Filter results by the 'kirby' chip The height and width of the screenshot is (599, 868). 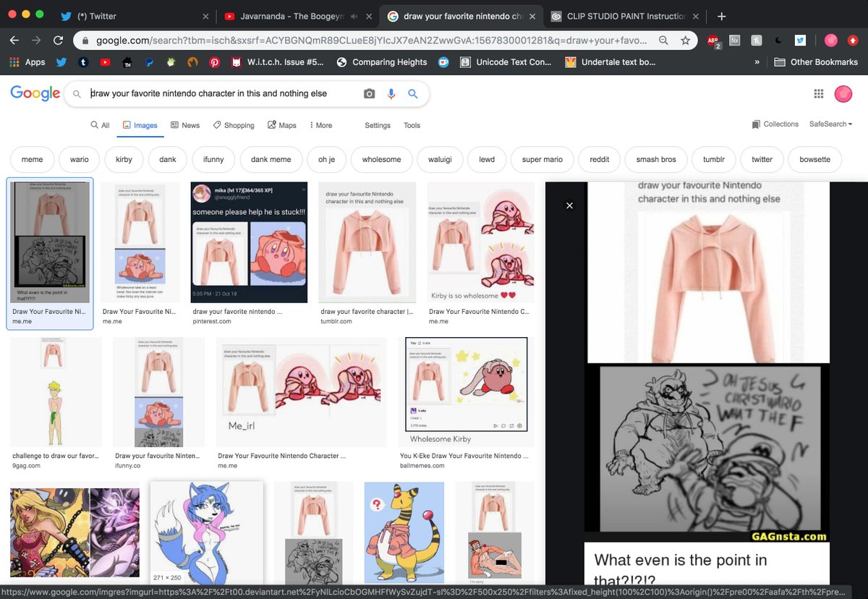124,159
